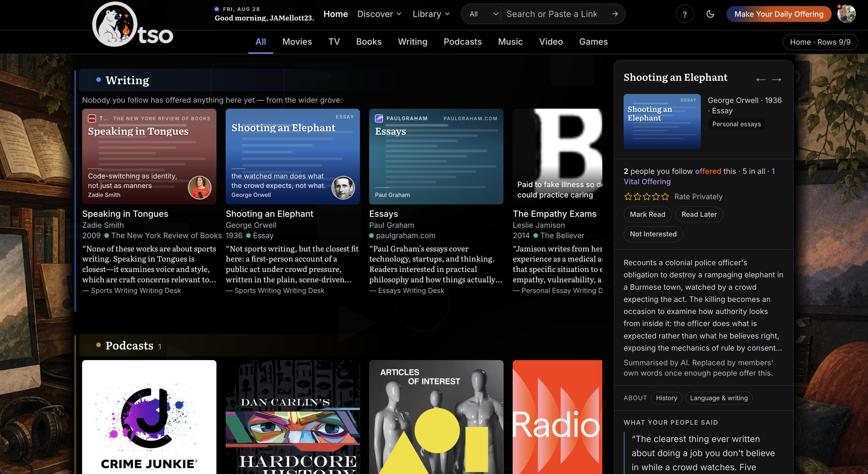This screenshot has width=868, height=474.
Task: Click the FRI, AUG 28 date label
Action: click(x=241, y=9)
